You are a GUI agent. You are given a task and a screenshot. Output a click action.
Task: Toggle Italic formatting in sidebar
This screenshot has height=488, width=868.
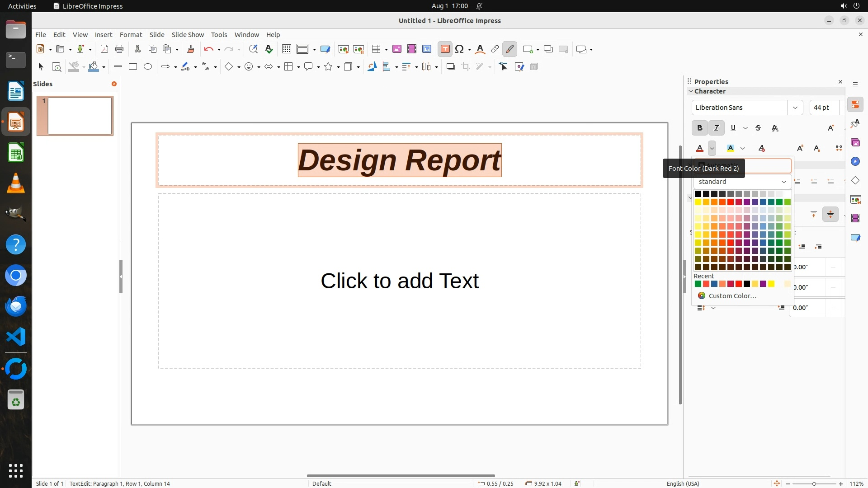point(717,128)
